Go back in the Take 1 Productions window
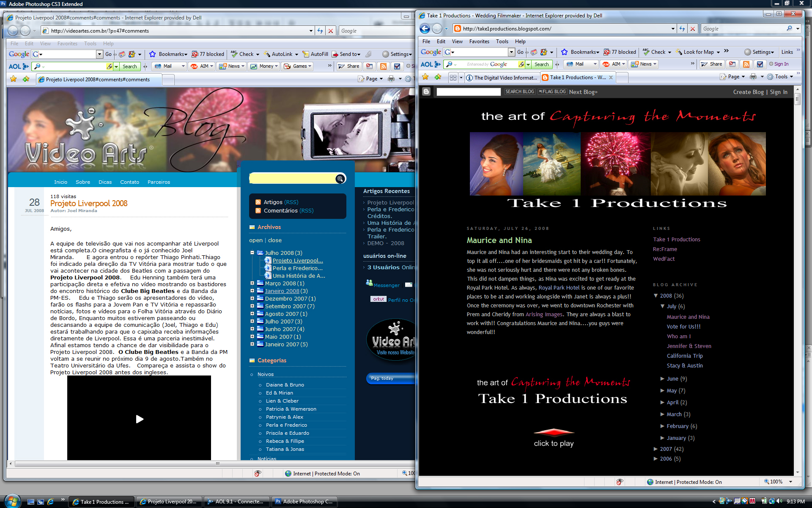812x508 pixels. point(425,29)
